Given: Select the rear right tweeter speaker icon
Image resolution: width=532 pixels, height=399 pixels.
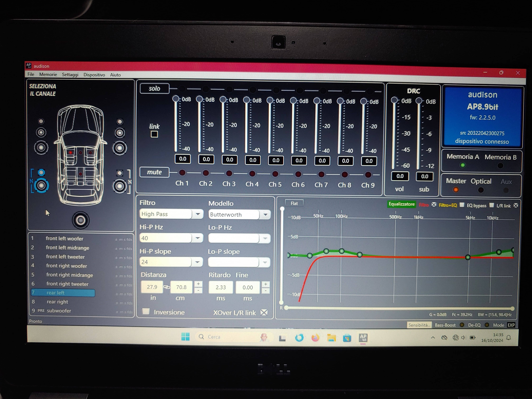Looking at the screenshot, I should pyautogui.click(x=120, y=173).
